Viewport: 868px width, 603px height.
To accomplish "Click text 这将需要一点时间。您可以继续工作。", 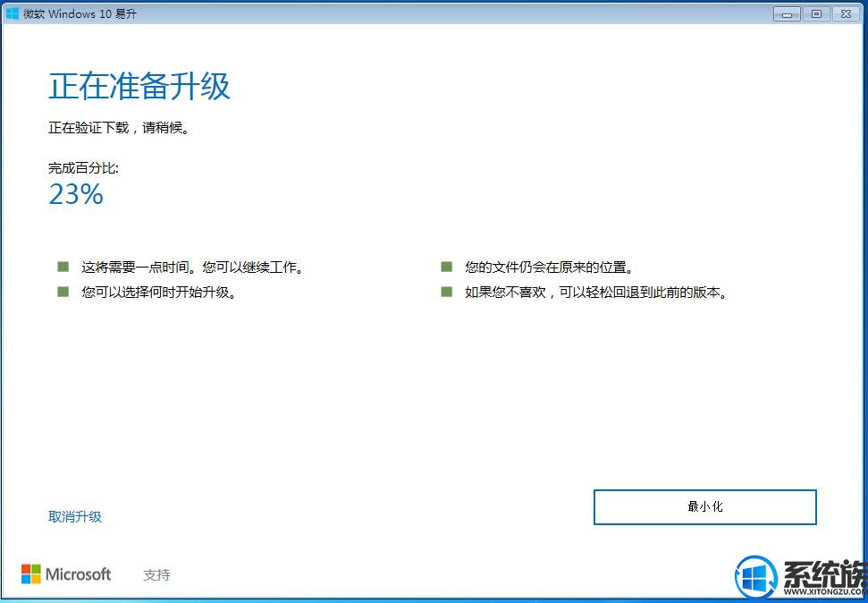I will coord(193,268).
